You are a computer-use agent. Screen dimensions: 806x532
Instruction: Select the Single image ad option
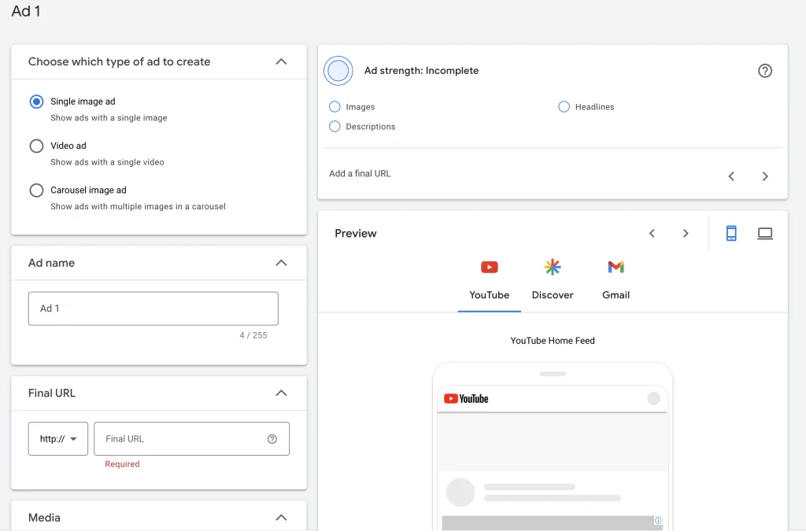36,102
